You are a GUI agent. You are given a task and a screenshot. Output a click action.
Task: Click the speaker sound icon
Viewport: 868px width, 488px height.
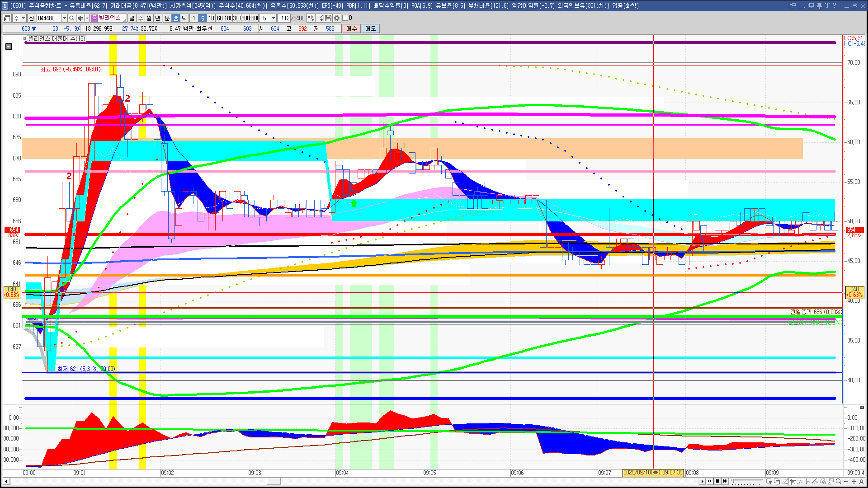tap(80, 18)
